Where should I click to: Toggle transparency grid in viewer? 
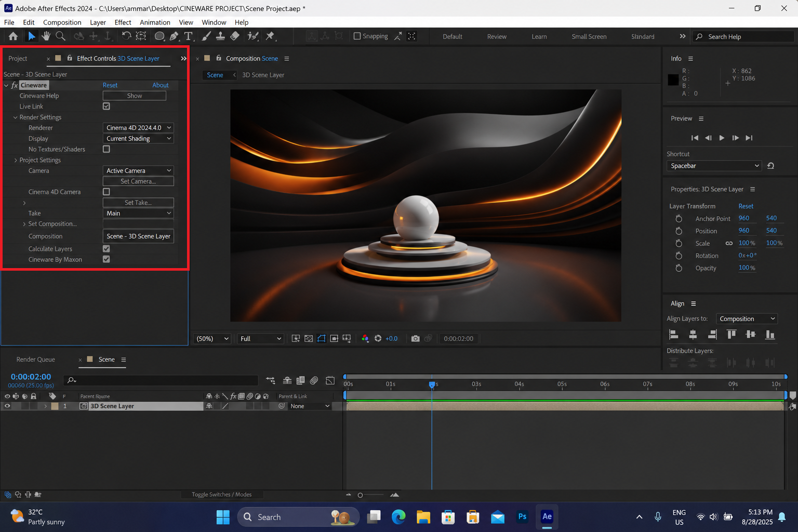click(309, 338)
